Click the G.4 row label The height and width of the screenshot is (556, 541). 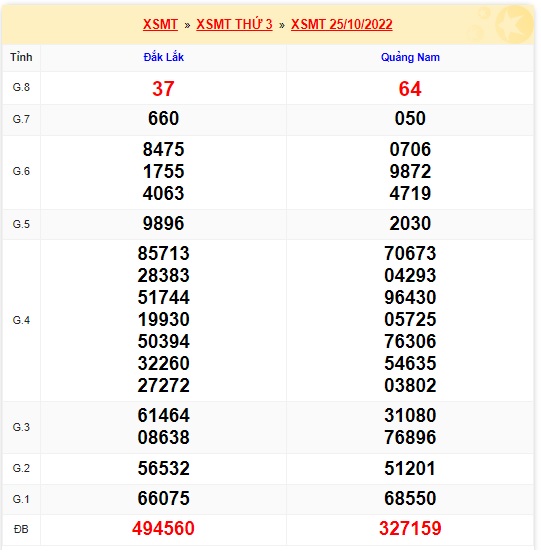[x=21, y=320]
